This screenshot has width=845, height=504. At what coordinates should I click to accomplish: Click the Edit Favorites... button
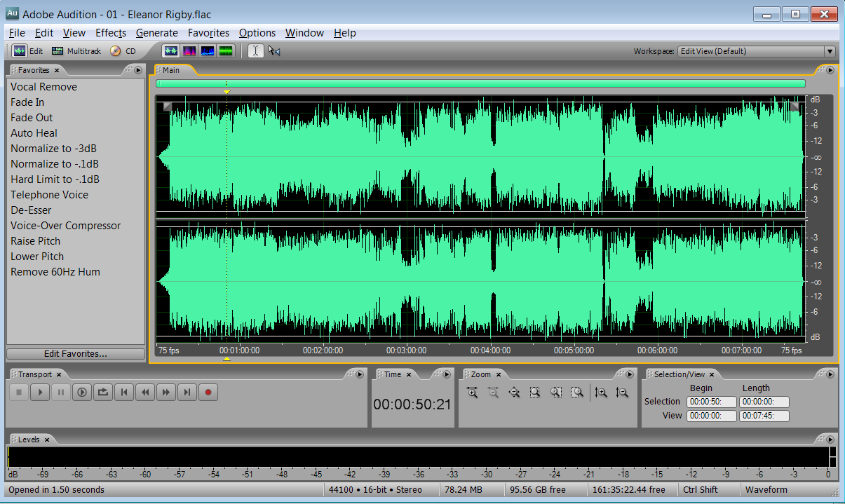click(x=76, y=354)
